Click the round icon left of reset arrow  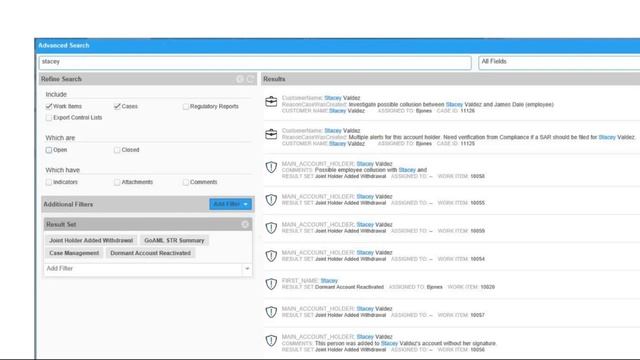coord(240,79)
